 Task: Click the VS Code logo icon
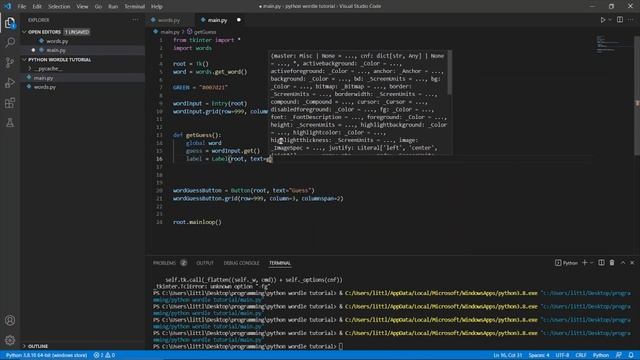pos(7,6)
